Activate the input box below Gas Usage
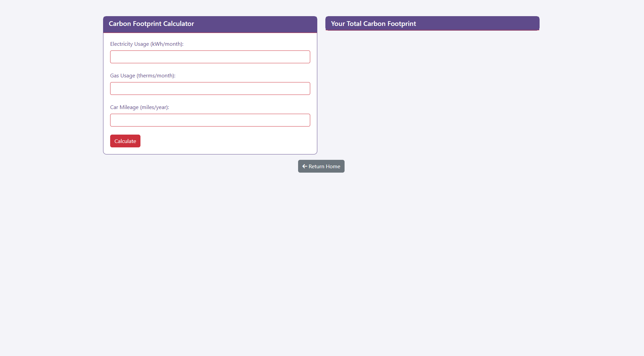 (210, 88)
